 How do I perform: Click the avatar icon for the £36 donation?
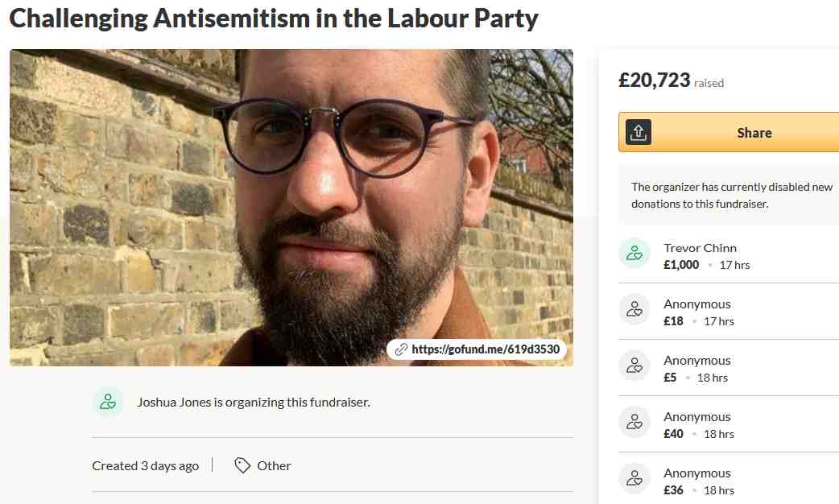pos(634,479)
